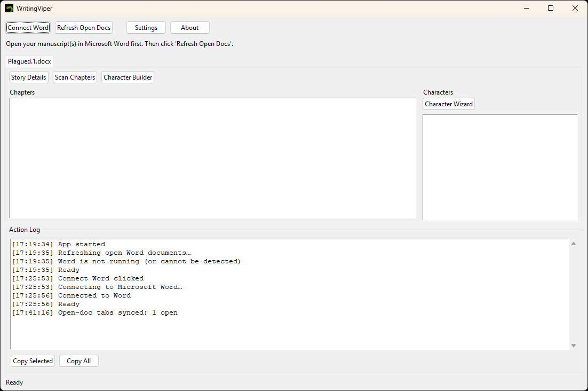This screenshot has height=391, width=588.
Task: Click inside the empty Characters list box
Action: pyautogui.click(x=499, y=167)
